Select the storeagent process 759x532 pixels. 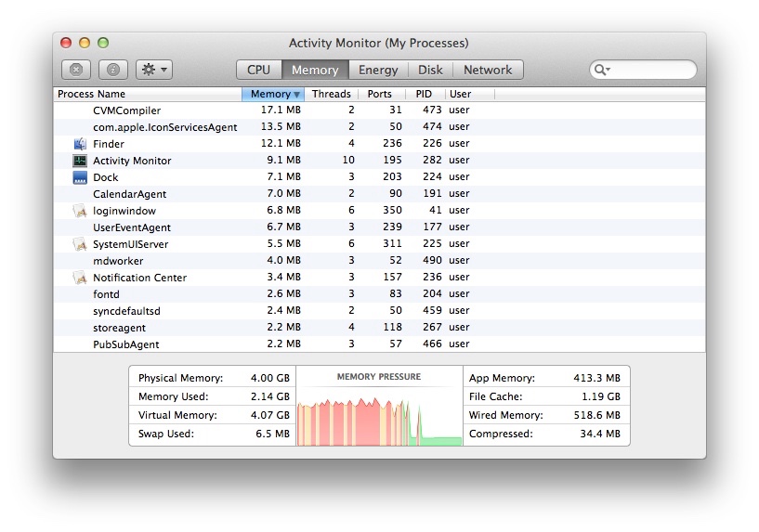click(x=119, y=328)
